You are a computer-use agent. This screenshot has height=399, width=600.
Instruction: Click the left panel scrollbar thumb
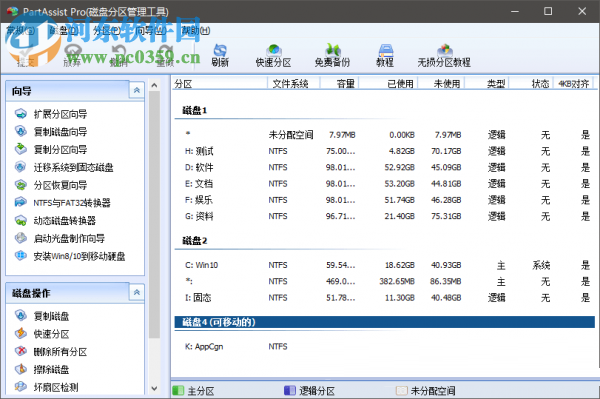(x=154, y=215)
